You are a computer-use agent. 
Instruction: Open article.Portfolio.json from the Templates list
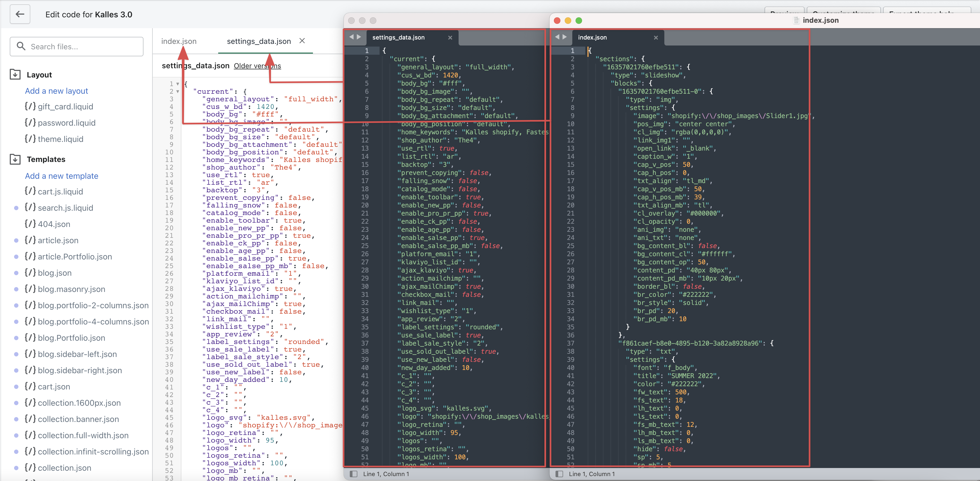[x=74, y=256]
